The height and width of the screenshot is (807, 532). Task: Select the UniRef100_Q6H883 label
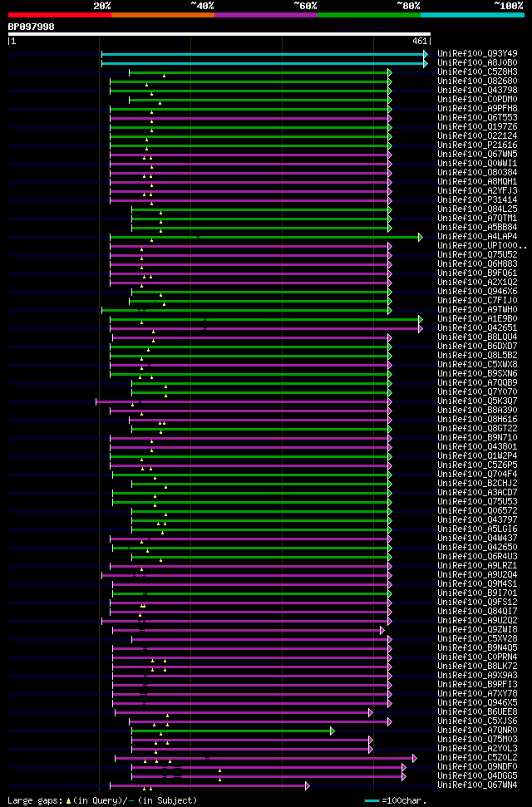pyautogui.click(x=477, y=264)
